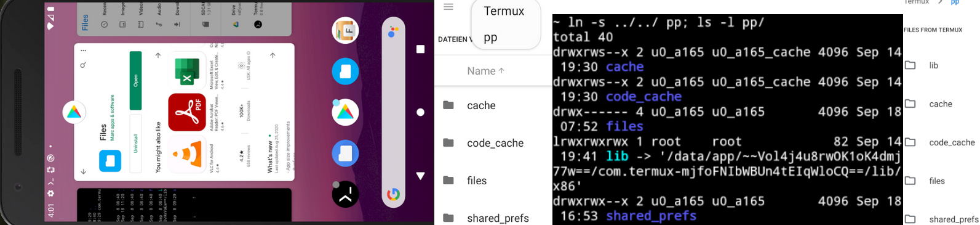Tap the blue Files app icon on the Play Store page
Screen dimensions: 980x225
click(x=110, y=162)
